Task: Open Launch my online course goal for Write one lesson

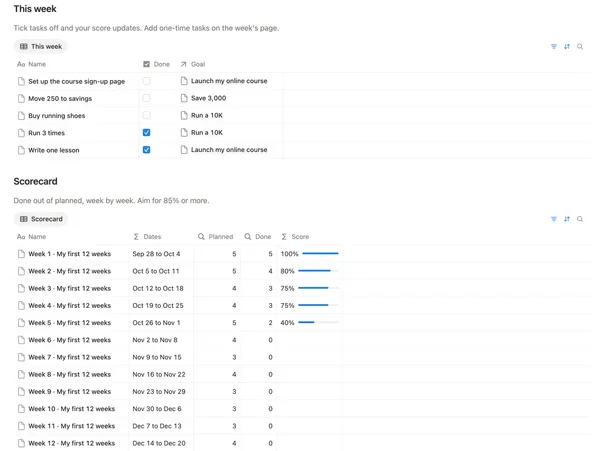Action: [229, 150]
